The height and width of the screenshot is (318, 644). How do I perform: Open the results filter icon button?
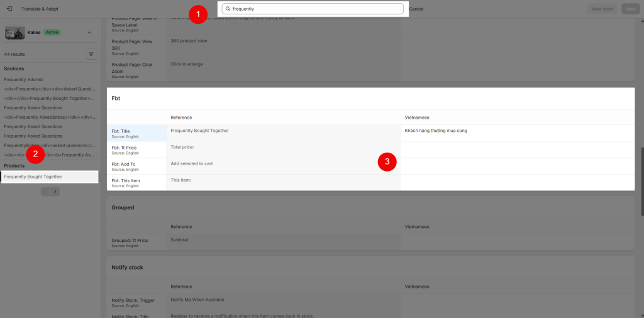[91, 54]
